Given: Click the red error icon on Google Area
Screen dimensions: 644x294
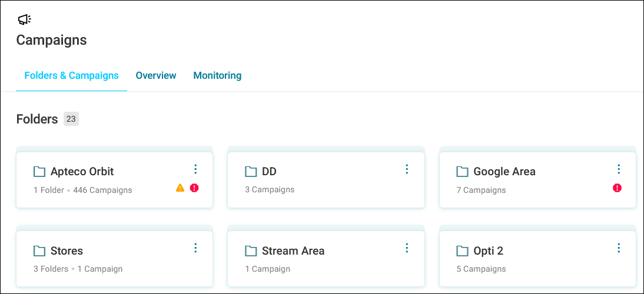Looking at the screenshot, I should click(617, 188).
